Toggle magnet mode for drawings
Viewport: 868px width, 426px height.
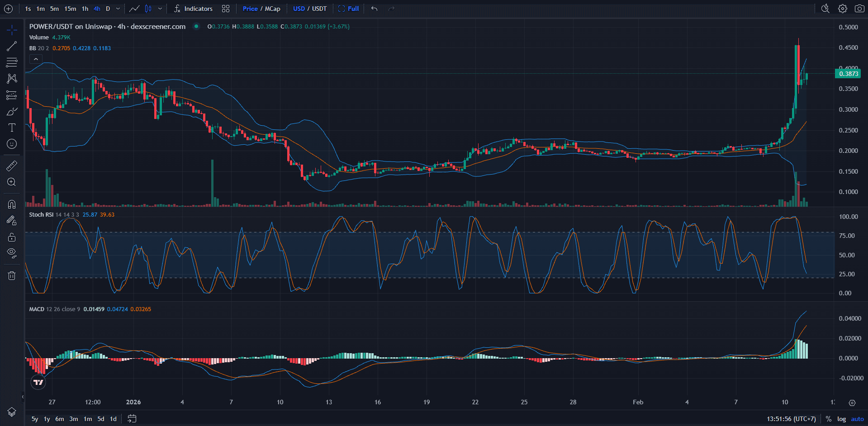point(12,204)
